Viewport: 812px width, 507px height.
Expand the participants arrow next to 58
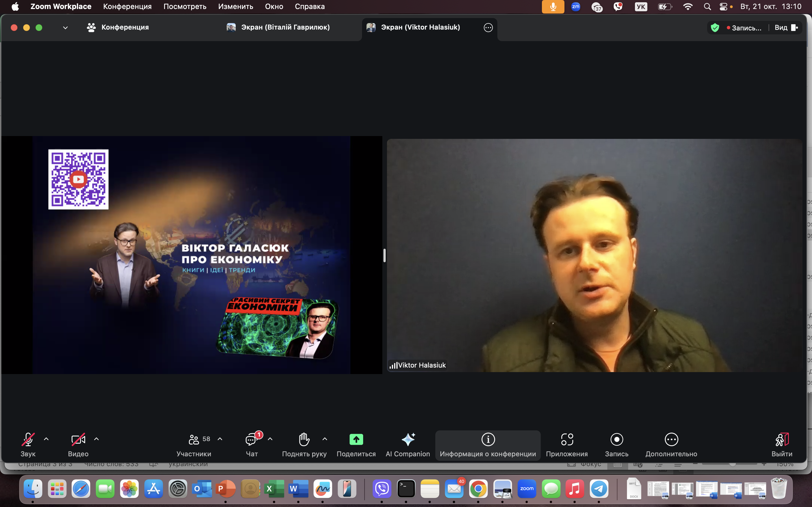pyautogui.click(x=220, y=439)
